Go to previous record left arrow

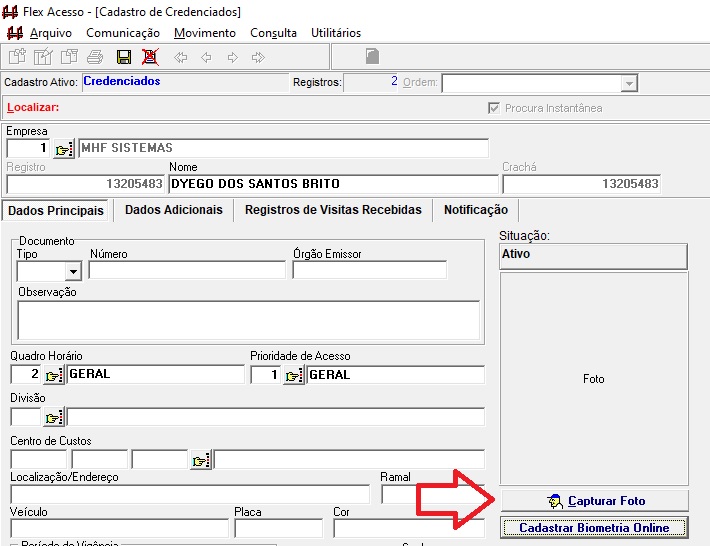pyautogui.click(x=206, y=57)
